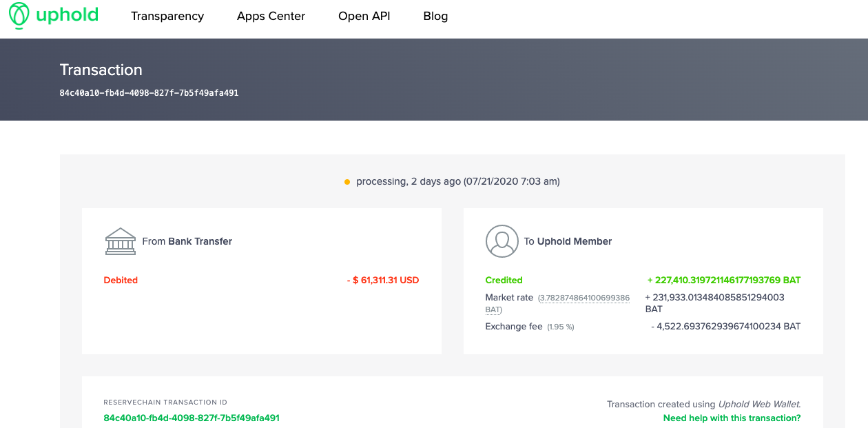Click the RESERVECHAIN TRANSACTION ID caption
This screenshot has width=868, height=428.
pyautogui.click(x=165, y=402)
